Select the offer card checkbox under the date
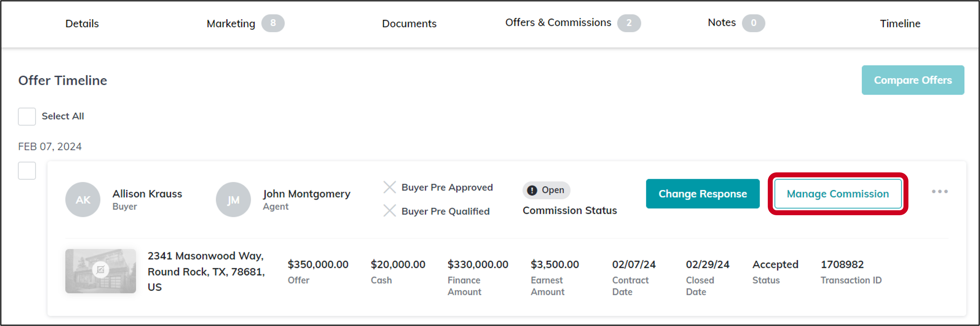980x326 pixels. point(27,171)
